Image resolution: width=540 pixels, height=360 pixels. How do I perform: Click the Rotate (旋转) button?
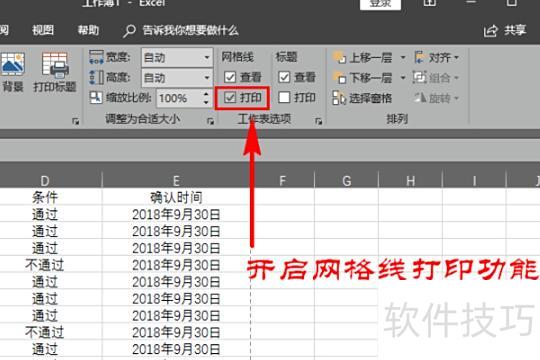click(436, 98)
